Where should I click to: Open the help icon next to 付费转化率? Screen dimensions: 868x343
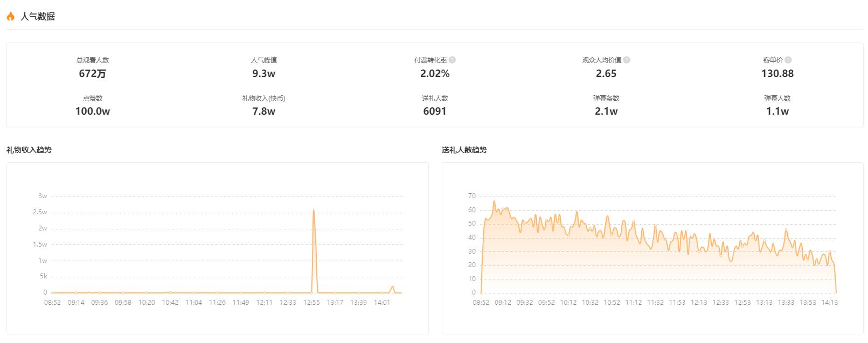click(x=453, y=60)
